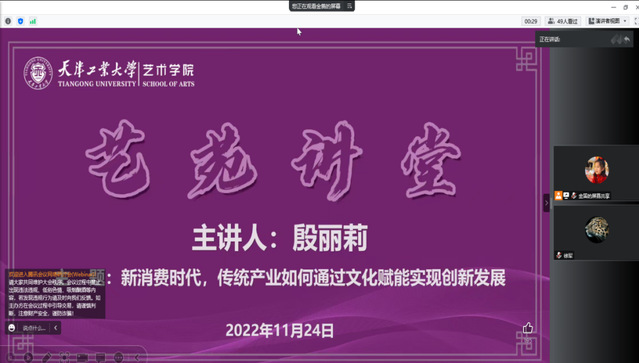This screenshot has width=639, height=363.
Task: Open the emoji reaction smiley icon
Action: pyautogui.click(x=12, y=328)
